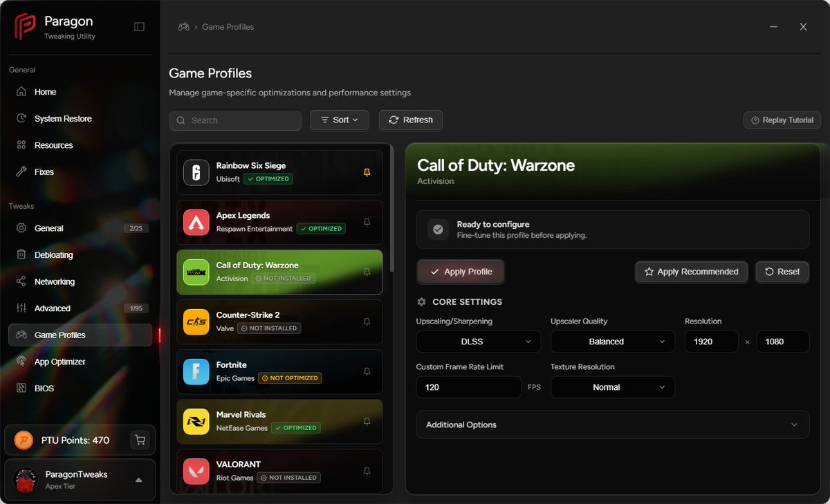Click the 2/25 count badge beside General

click(x=136, y=228)
